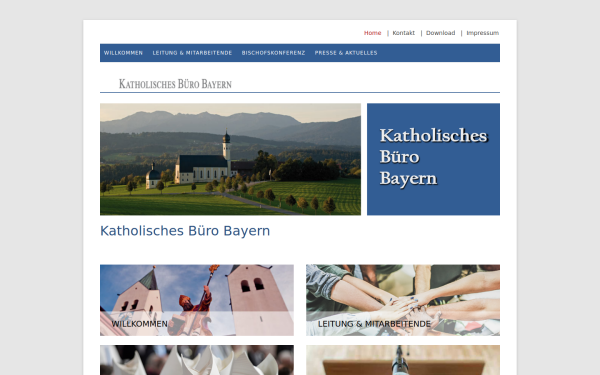Select Willkommen in the blue menu bar
The width and height of the screenshot is (600, 375).
pyautogui.click(x=123, y=53)
